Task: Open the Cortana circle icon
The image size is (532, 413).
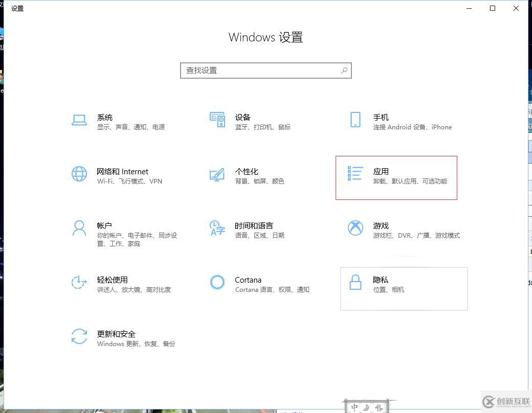Action: pos(217,282)
